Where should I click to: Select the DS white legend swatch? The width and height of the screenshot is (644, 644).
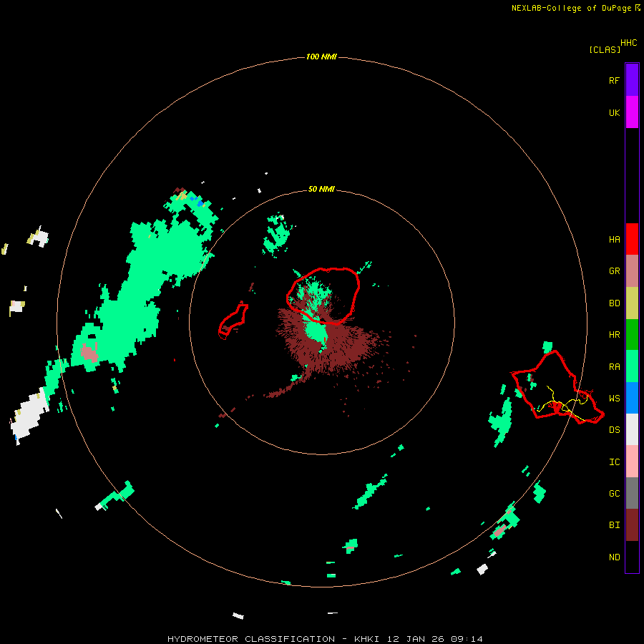pos(632,429)
